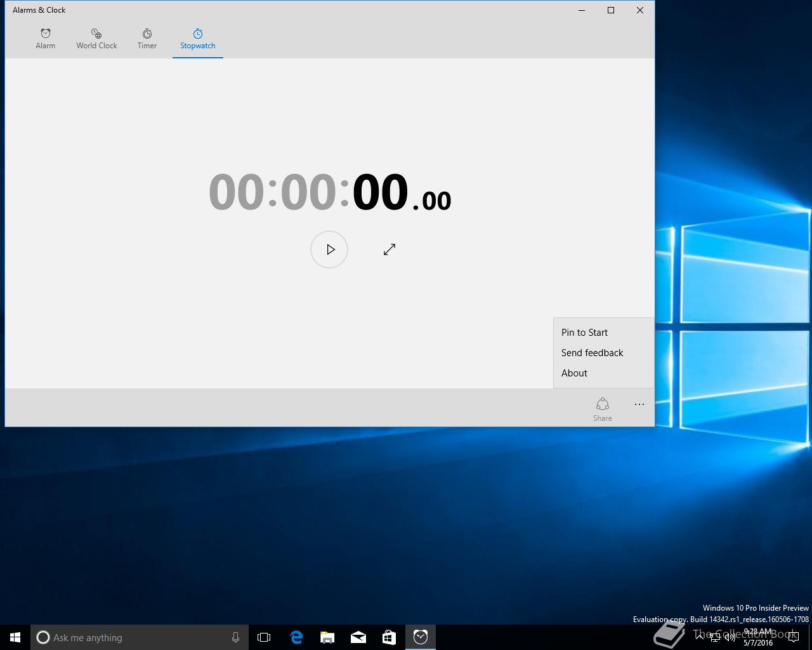Viewport: 812px width, 650px height.
Task: Select Send feedback in the menu
Action: (x=604, y=353)
